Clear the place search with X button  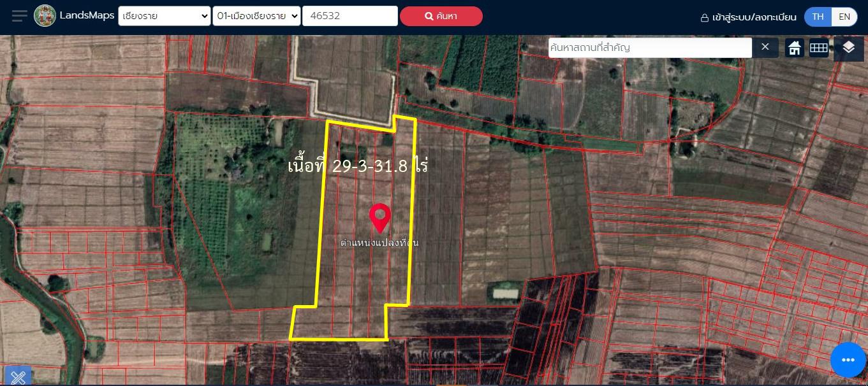click(765, 47)
